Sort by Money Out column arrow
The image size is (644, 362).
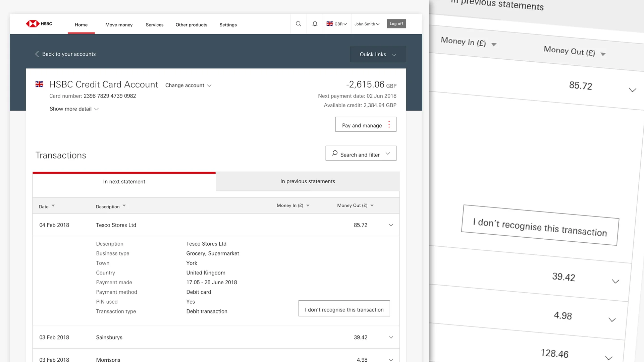pyautogui.click(x=372, y=205)
